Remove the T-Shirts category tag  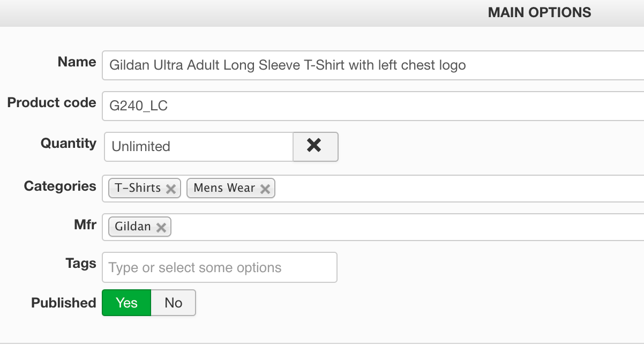(x=171, y=189)
